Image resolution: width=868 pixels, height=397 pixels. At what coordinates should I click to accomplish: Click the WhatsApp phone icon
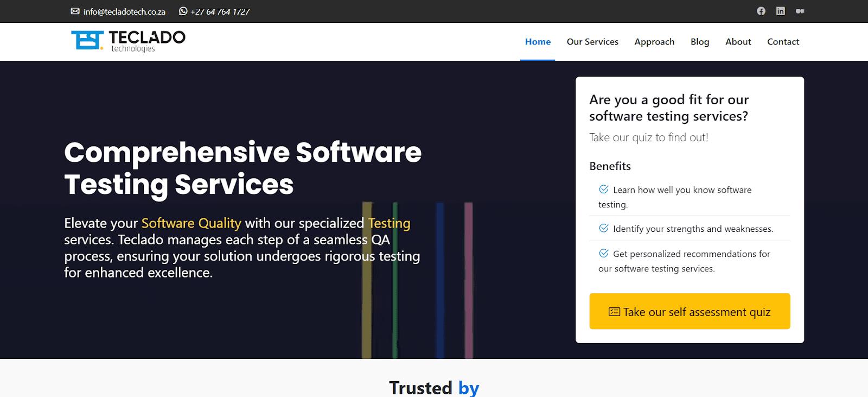tap(183, 11)
